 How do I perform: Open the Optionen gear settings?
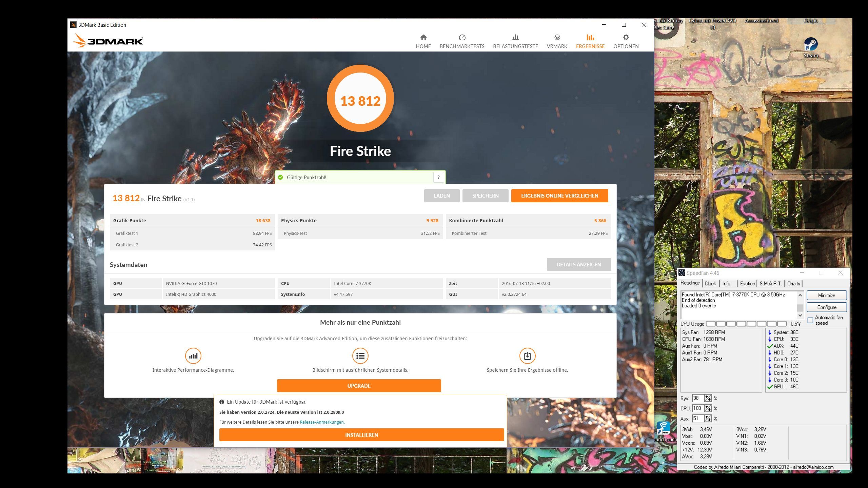point(626,38)
